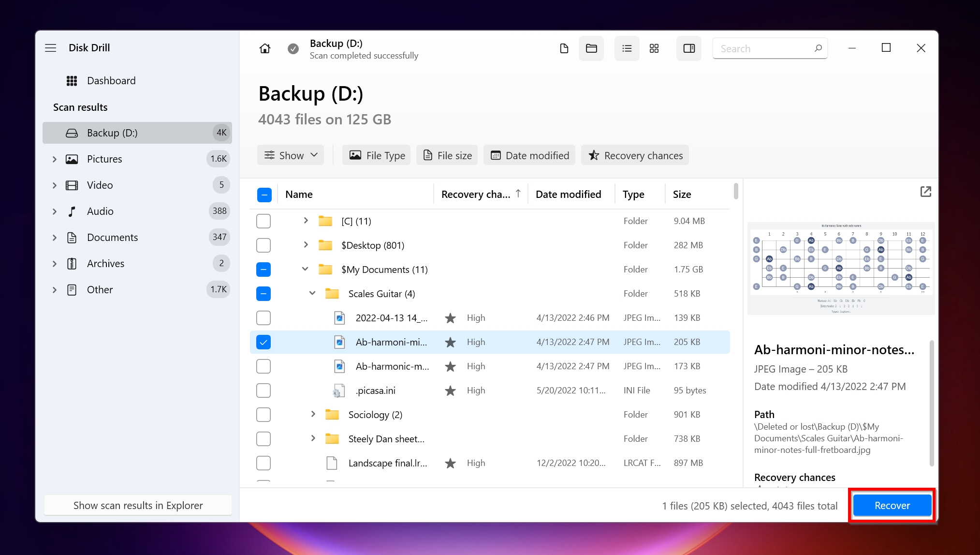The height and width of the screenshot is (555, 980).
Task: Click the .picasa.ini file icon
Action: click(x=339, y=390)
